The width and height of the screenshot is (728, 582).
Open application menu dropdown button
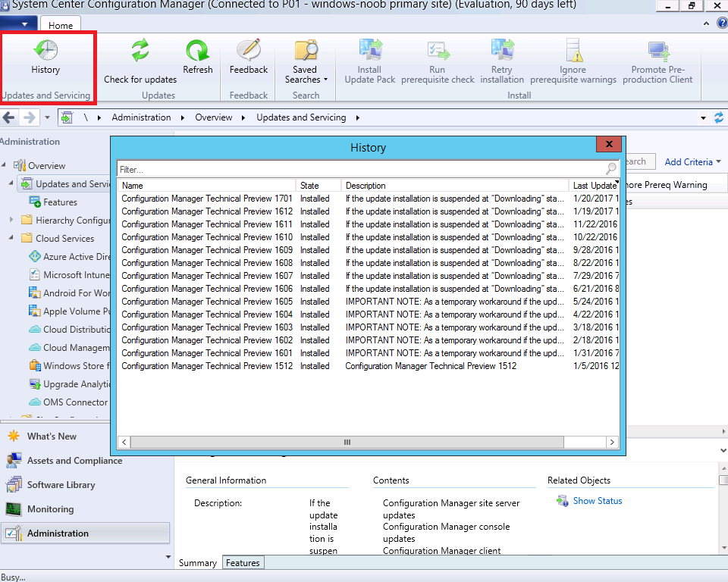coord(18,23)
